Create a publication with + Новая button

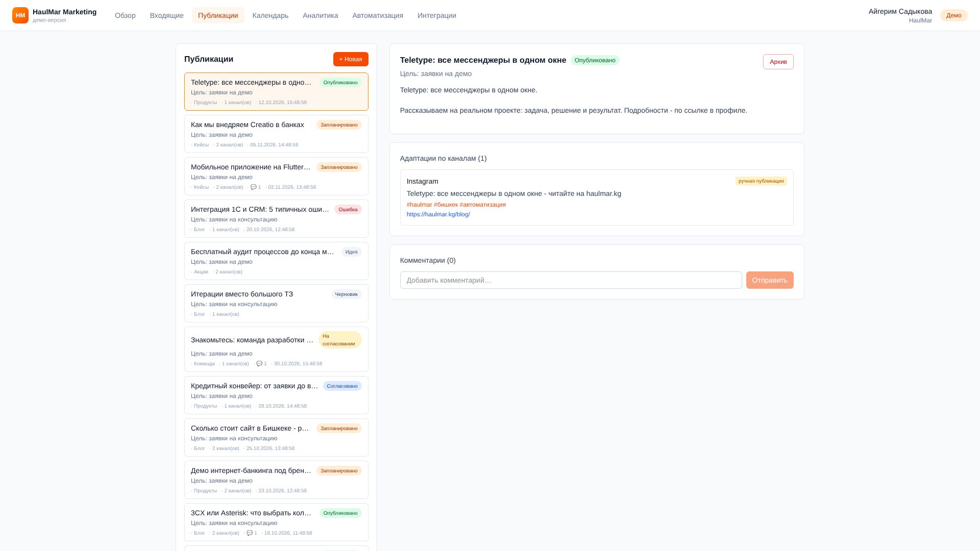click(x=351, y=59)
